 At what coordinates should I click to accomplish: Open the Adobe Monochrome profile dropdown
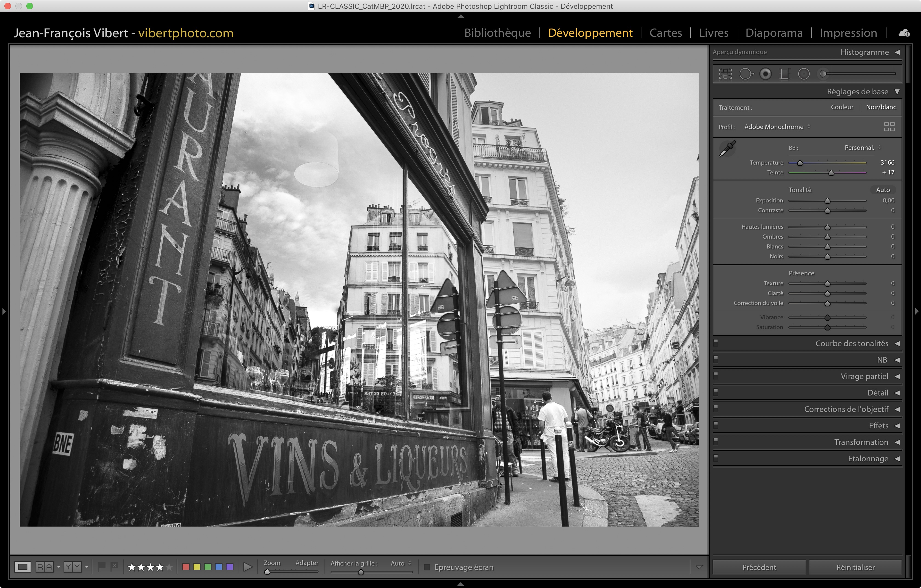click(x=777, y=127)
